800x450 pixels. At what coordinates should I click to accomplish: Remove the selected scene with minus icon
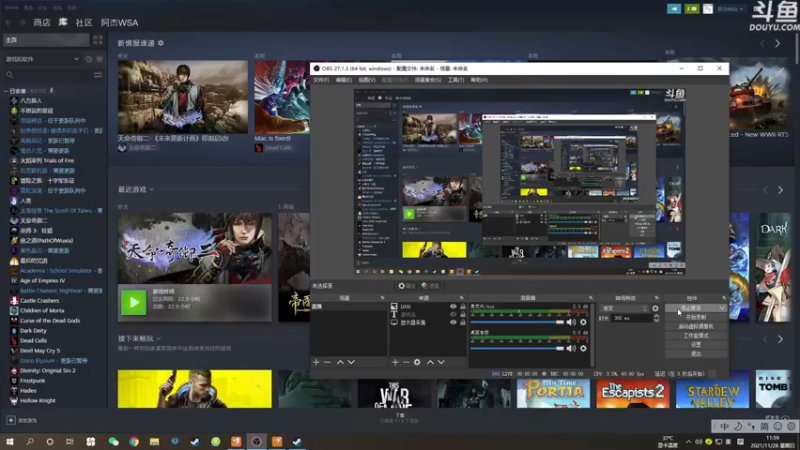tap(328, 362)
